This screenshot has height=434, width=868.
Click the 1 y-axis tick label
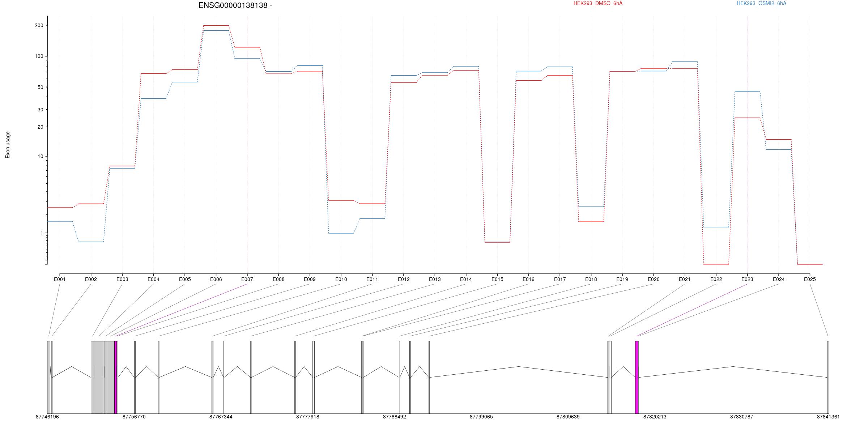(x=42, y=233)
